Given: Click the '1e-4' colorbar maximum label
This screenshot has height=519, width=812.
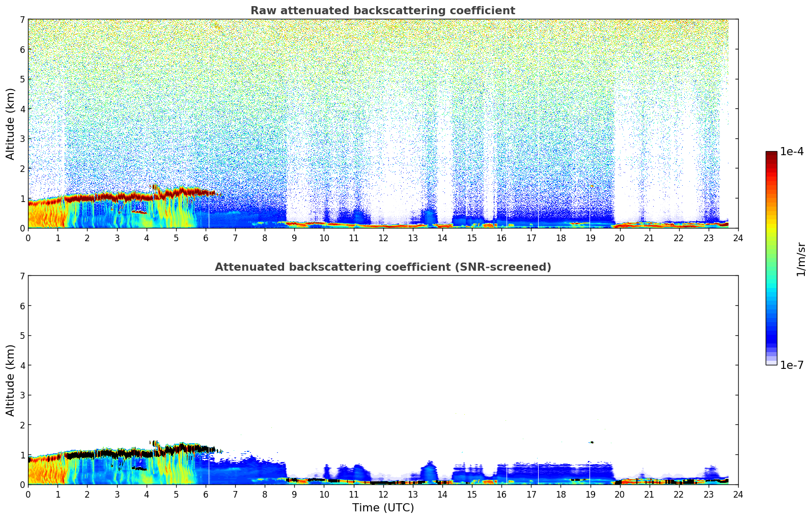Looking at the screenshot, I should [x=792, y=152].
